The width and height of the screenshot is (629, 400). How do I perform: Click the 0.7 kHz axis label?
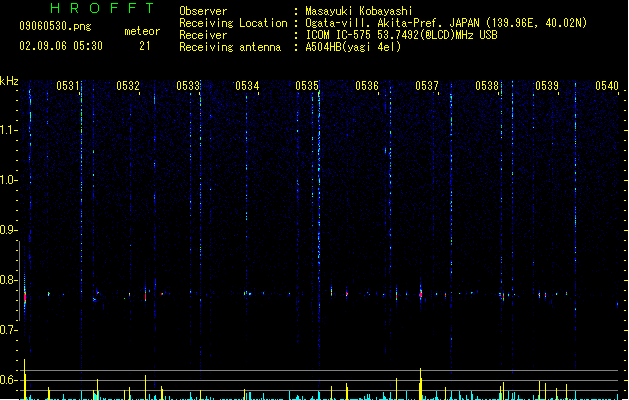point(9,330)
